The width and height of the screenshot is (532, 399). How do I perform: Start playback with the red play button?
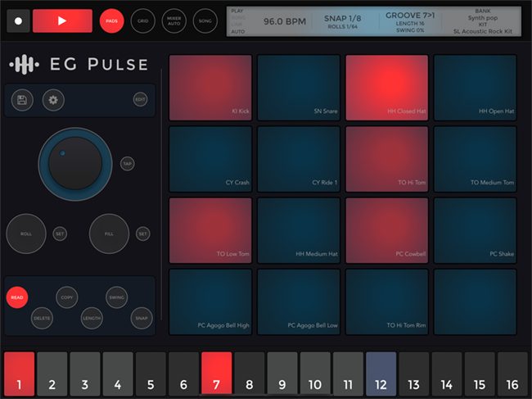(62, 20)
